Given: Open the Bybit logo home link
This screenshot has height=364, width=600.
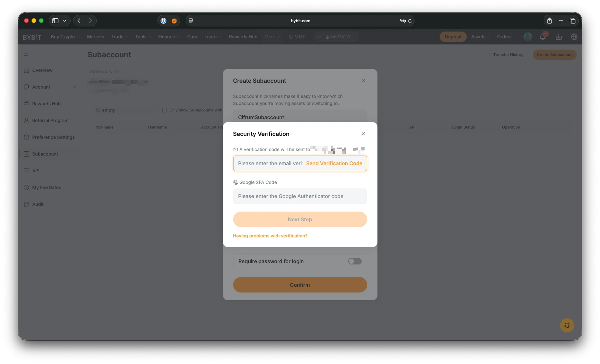Looking at the screenshot, I should pos(32,37).
